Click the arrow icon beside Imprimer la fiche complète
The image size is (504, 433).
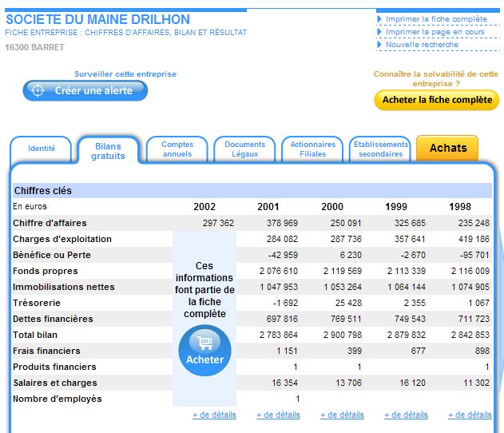point(379,19)
